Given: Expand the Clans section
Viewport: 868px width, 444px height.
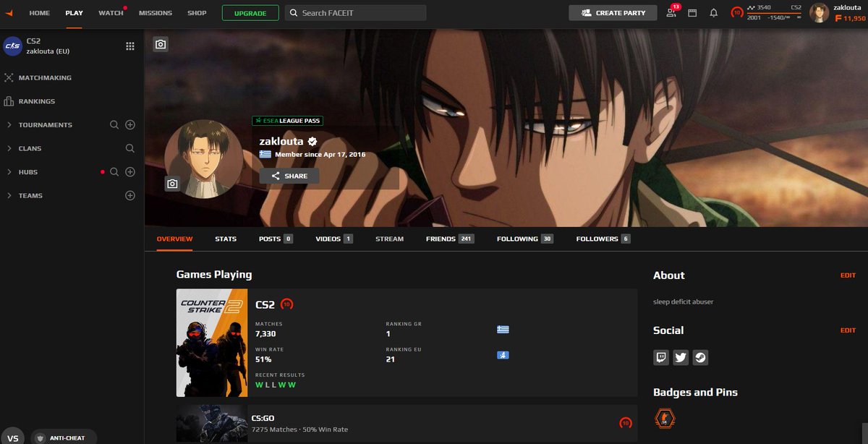Looking at the screenshot, I should pyautogui.click(x=9, y=148).
